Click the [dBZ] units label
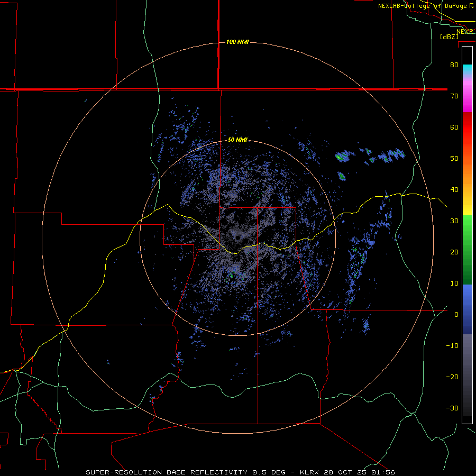The height and width of the screenshot is (476, 476). click(x=449, y=37)
